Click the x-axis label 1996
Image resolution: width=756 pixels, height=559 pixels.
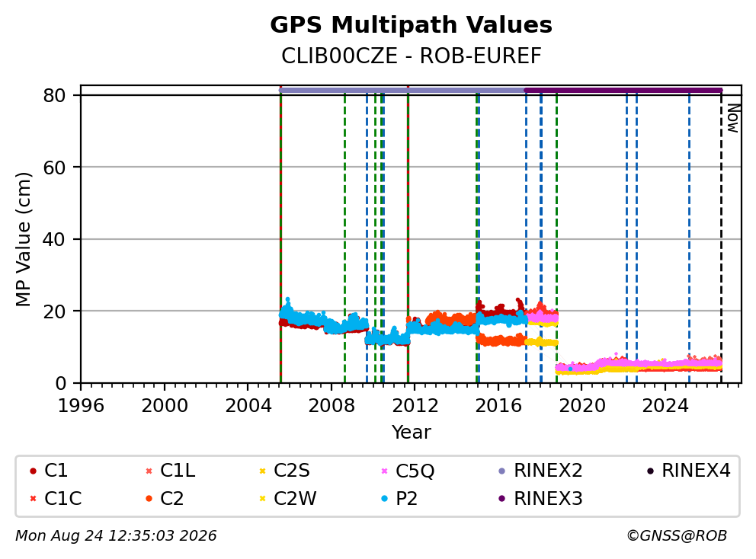(81, 406)
